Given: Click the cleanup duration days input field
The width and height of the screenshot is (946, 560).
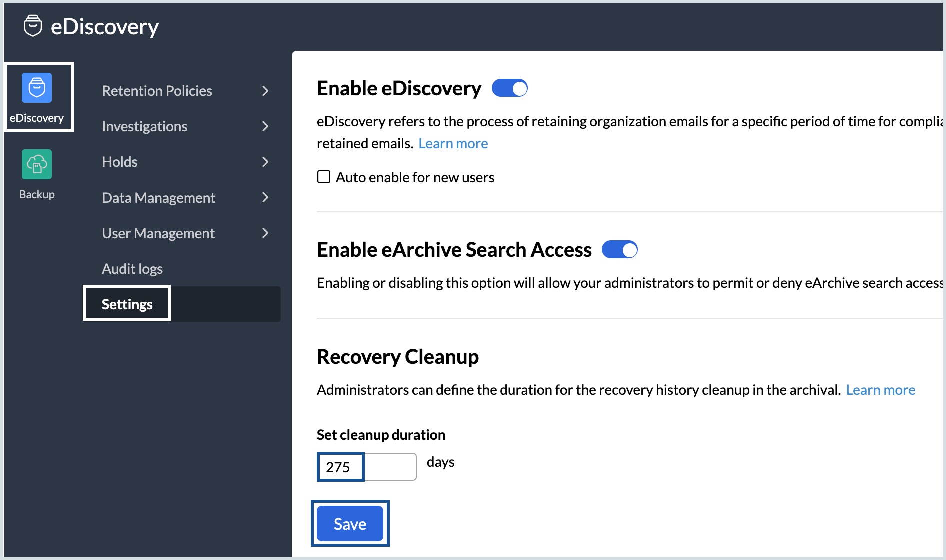Looking at the screenshot, I should (x=366, y=467).
